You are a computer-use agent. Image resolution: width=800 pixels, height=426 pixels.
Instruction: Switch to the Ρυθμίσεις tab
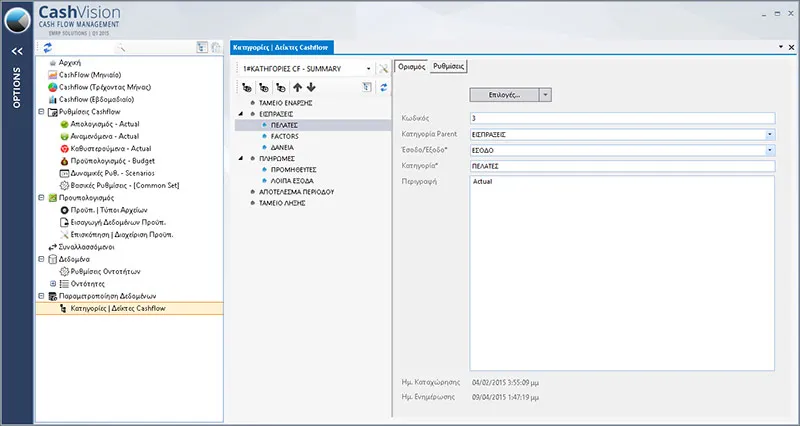448,66
